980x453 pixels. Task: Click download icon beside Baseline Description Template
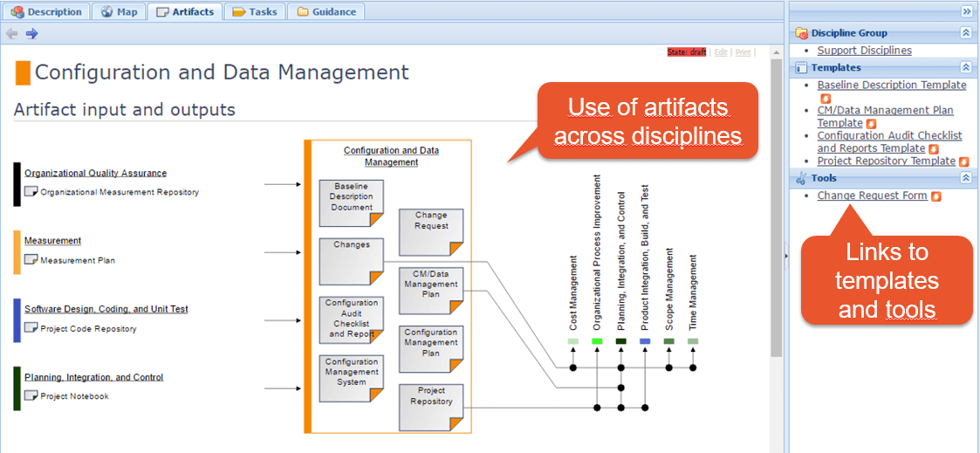click(x=825, y=99)
